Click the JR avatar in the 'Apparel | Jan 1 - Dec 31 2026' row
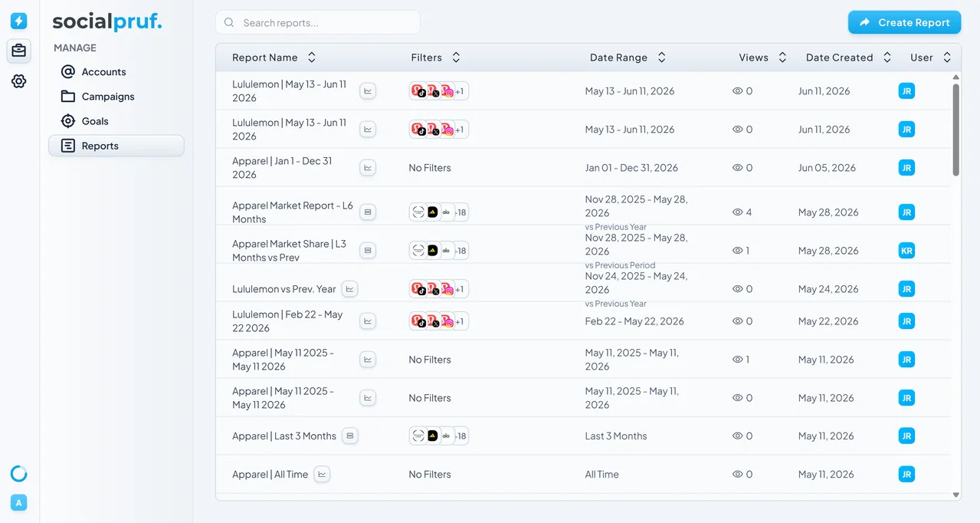The height and width of the screenshot is (523, 980). tap(906, 167)
